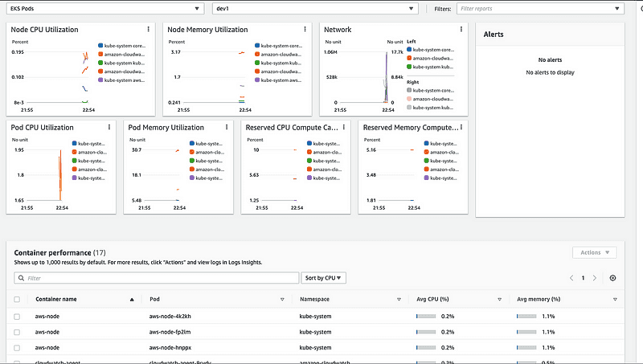Open the Sort by CPU dropdown
Viewport: 643px width, 364px height.
pos(323,278)
